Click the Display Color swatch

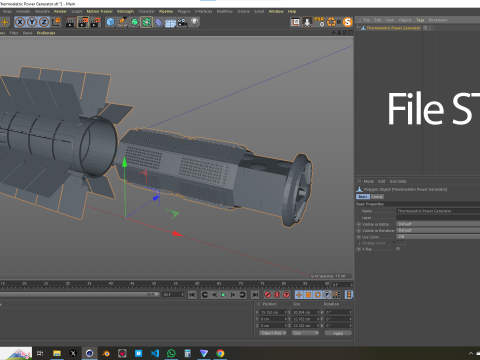pyautogui.click(x=401, y=243)
